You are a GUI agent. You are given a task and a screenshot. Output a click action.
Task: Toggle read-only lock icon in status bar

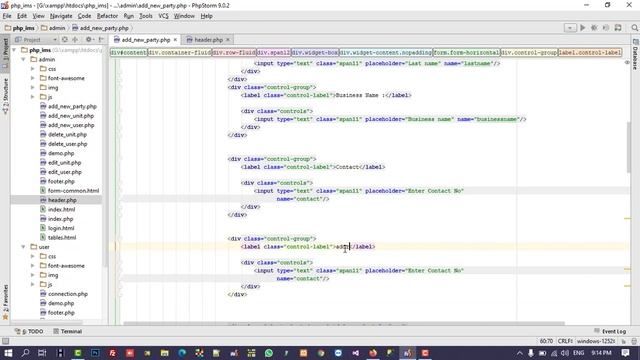(x=624, y=341)
